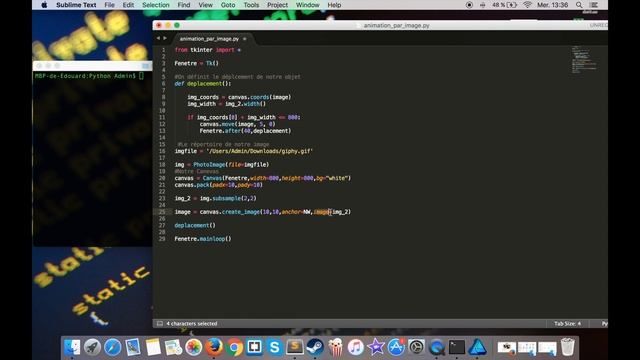The height and width of the screenshot is (360, 640).
Task: Open the Sublime Text application menu
Action: (x=76, y=5)
